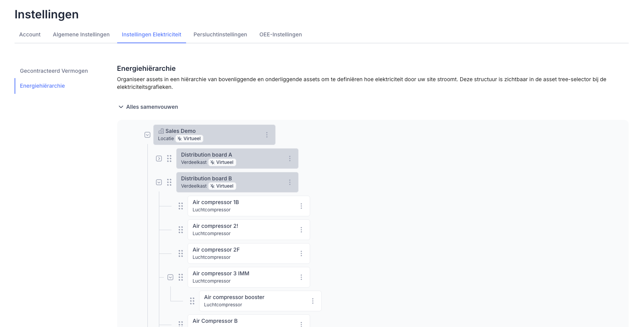Select the Air compressor 2F tree item
This screenshot has height=327, width=644.
coord(241,253)
